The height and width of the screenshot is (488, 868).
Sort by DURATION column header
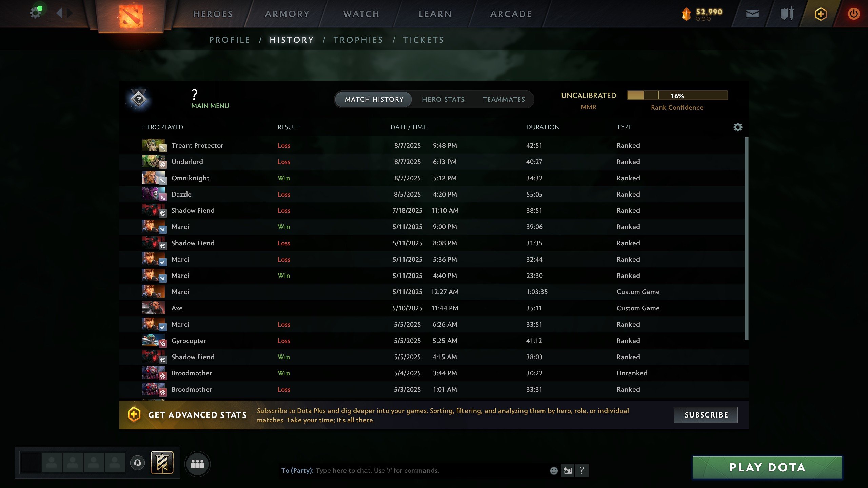(x=543, y=127)
